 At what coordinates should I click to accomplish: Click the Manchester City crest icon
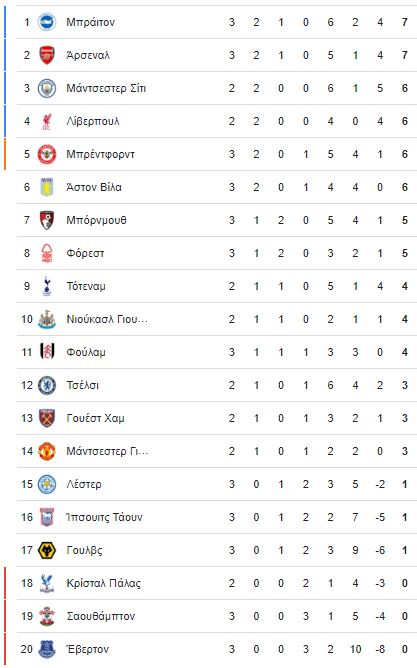click(47, 88)
